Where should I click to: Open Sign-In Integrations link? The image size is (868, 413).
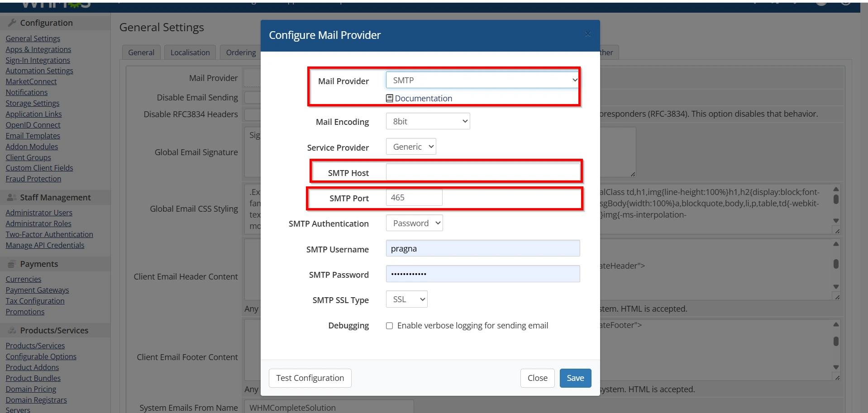38,60
